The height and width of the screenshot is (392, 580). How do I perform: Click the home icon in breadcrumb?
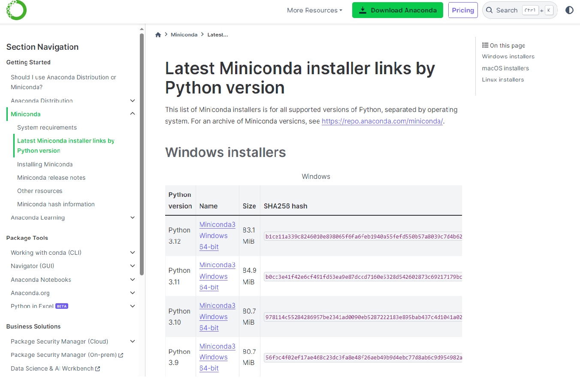pos(158,35)
